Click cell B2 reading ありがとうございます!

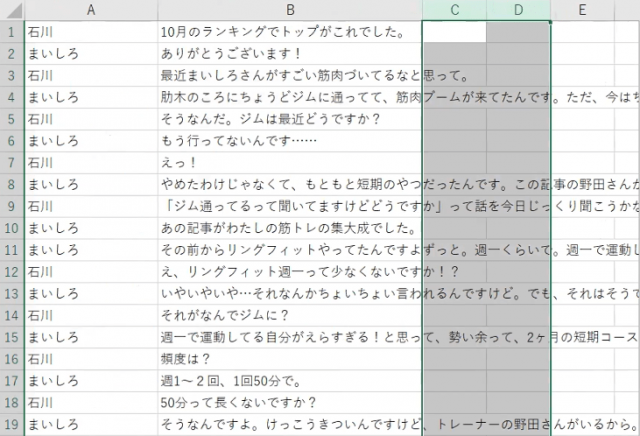[289, 54]
